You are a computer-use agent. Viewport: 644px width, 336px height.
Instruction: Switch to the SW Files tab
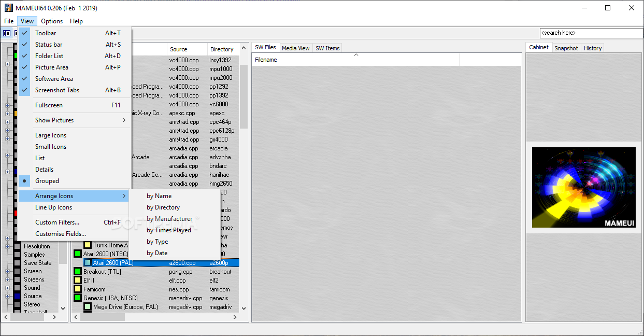tap(265, 47)
